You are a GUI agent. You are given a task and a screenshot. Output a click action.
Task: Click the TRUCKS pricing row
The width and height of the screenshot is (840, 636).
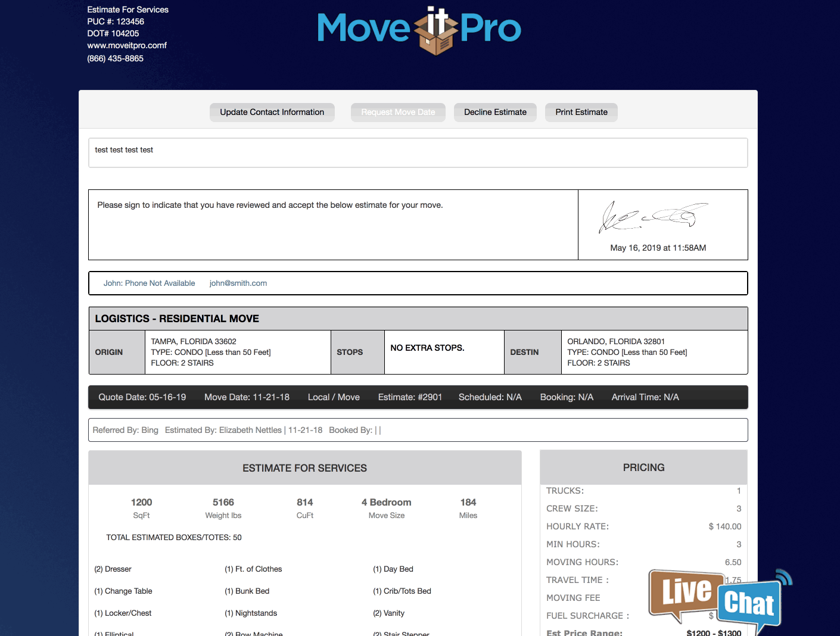coord(644,491)
